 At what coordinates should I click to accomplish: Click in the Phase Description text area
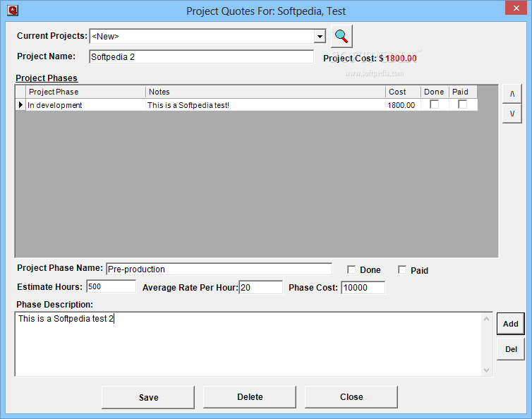point(248,344)
